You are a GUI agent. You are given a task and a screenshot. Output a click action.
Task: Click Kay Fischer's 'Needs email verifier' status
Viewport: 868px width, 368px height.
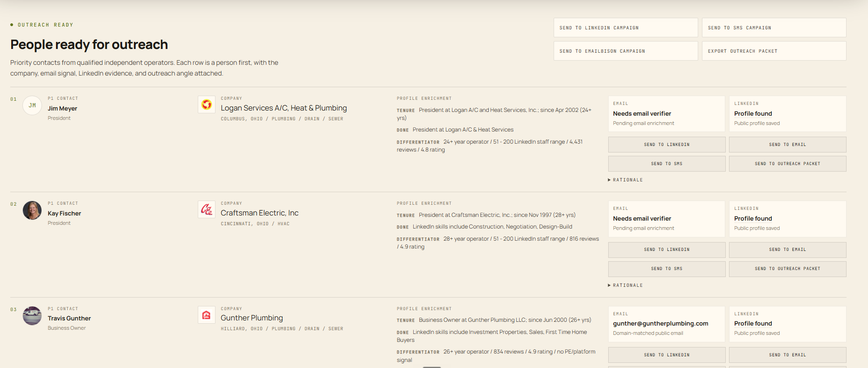[642, 218]
